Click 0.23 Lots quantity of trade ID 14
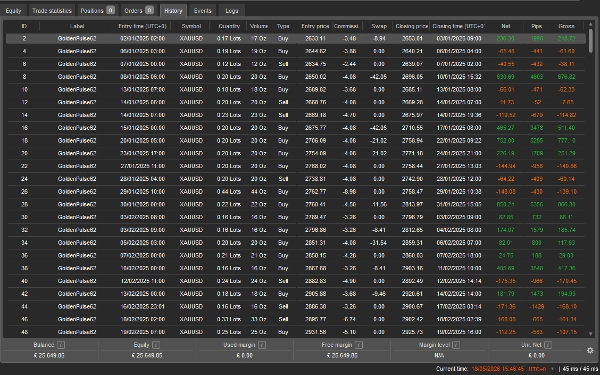 pyautogui.click(x=229, y=115)
